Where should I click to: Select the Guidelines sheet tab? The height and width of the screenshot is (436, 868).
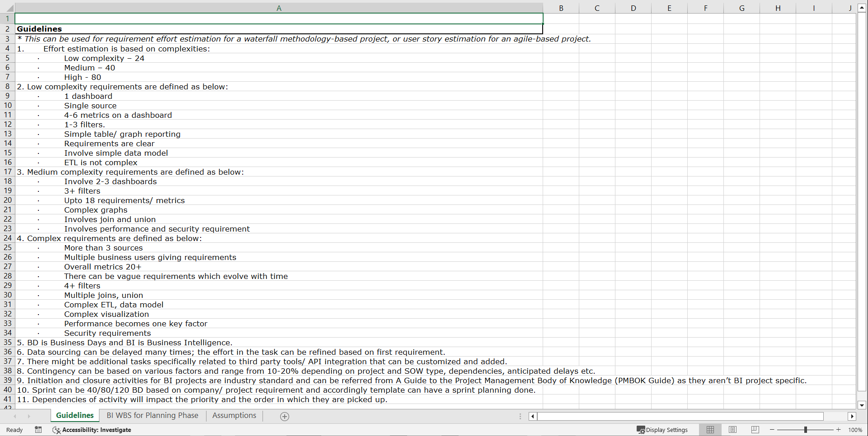click(x=74, y=415)
